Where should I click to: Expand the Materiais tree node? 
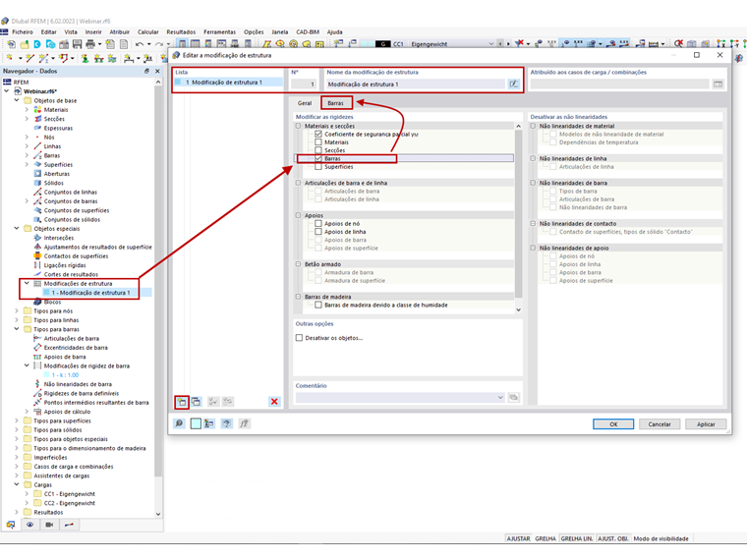[x=27, y=109]
